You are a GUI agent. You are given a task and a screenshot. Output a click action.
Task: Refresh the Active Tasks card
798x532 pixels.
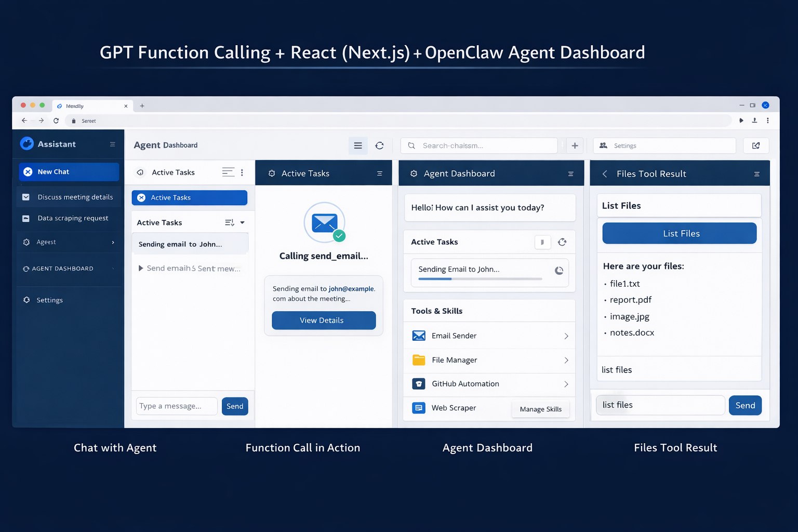pyautogui.click(x=562, y=242)
